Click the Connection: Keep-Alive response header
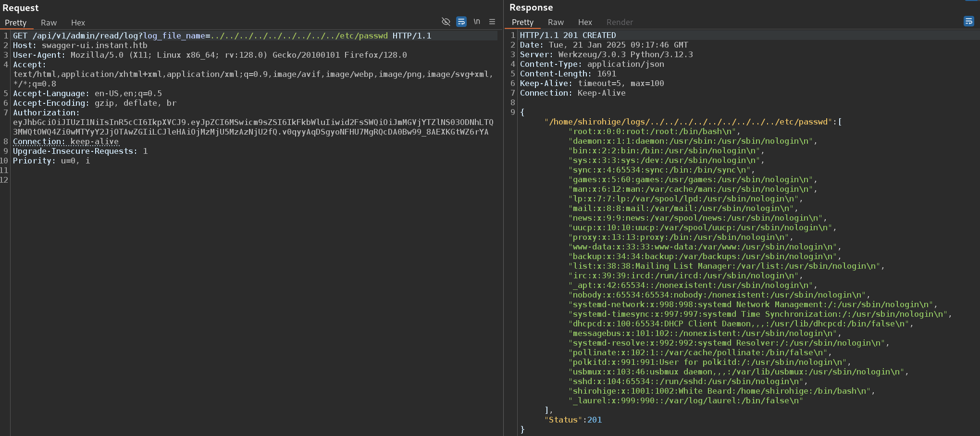Screen dimensions: 980x436 tap(572, 93)
